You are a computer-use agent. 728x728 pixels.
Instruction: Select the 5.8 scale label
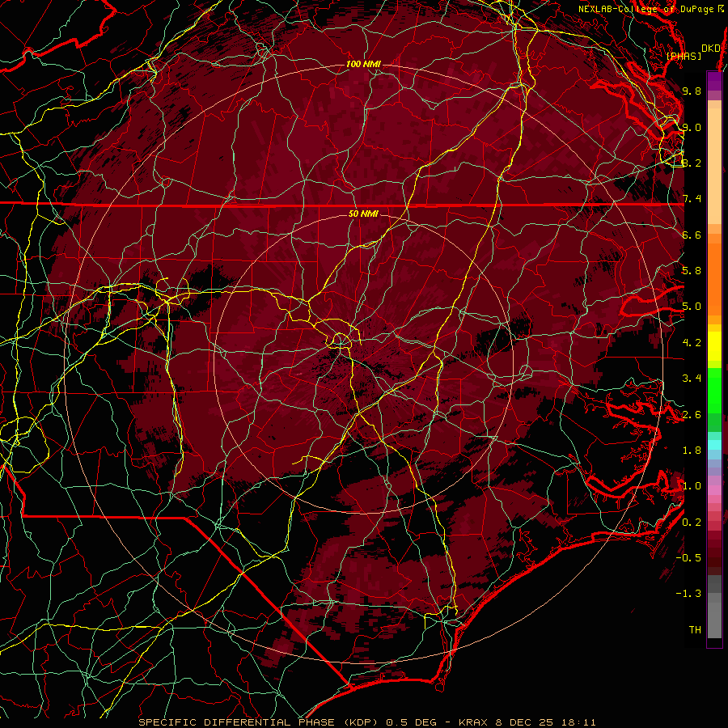coord(692,271)
